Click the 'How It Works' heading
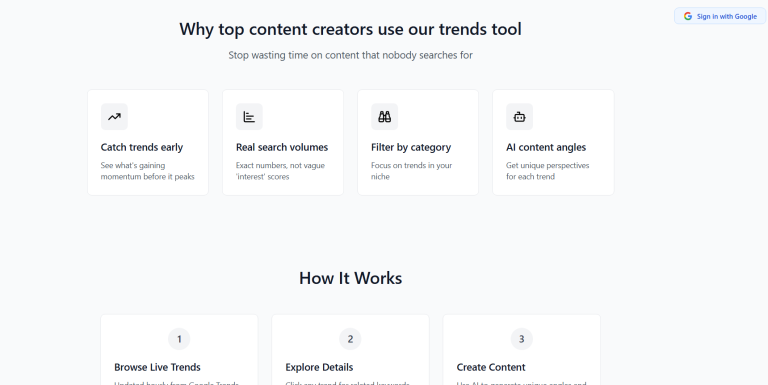This screenshot has height=385, width=768. pyautogui.click(x=351, y=278)
